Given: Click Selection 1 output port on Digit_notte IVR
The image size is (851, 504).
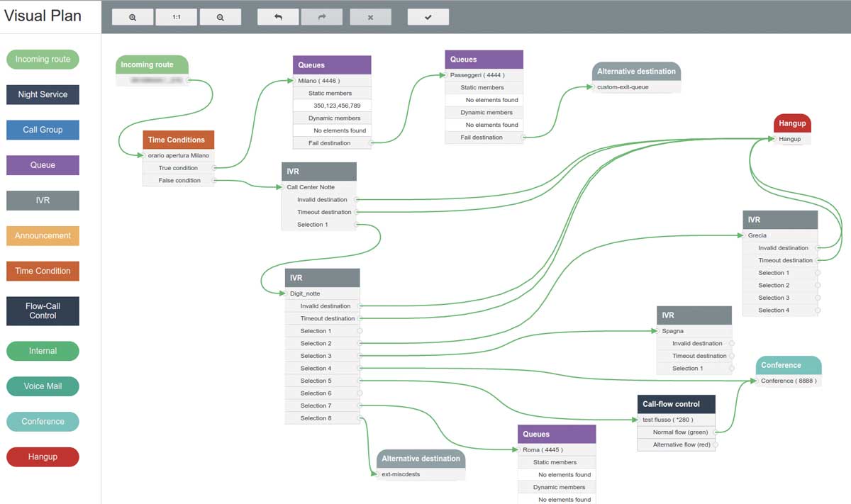Looking at the screenshot, I should point(360,331).
